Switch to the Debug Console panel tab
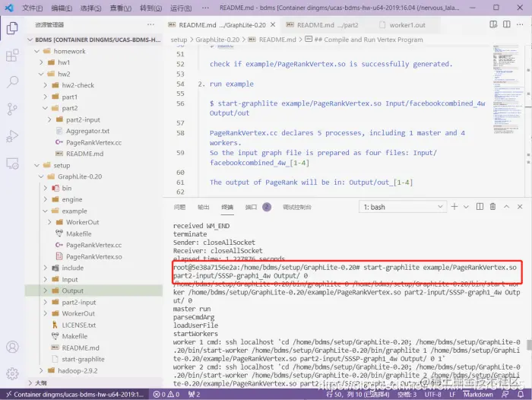Screen dimensions: 532x400 point(297,207)
